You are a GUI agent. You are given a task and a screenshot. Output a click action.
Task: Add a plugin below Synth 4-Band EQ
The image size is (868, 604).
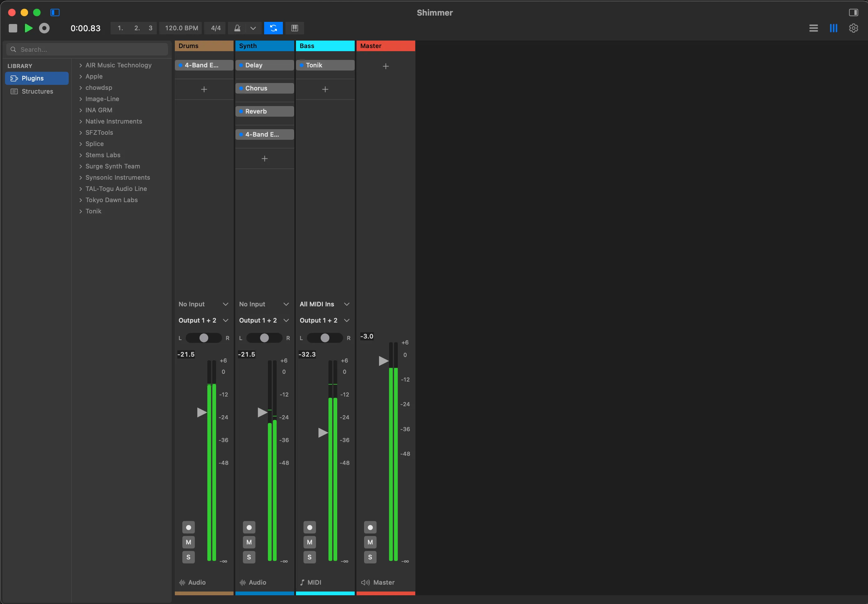265,159
